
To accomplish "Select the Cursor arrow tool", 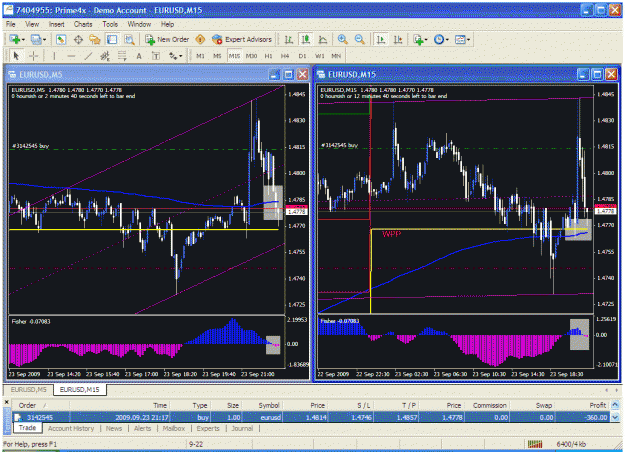I will coord(16,56).
